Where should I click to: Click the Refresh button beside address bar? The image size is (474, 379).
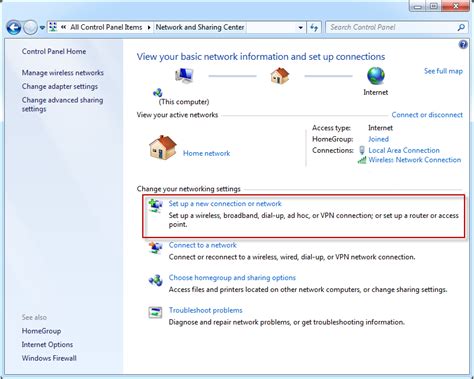pos(314,27)
